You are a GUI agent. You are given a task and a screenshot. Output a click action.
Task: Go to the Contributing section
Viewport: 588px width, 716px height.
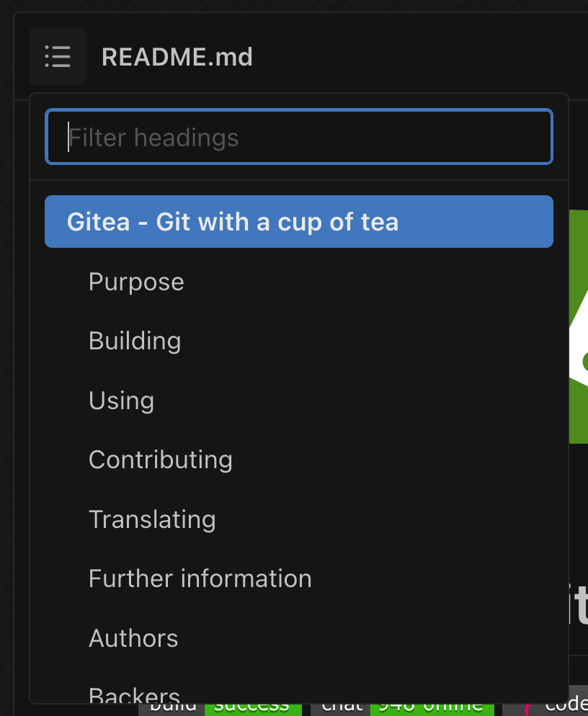(x=160, y=460)
